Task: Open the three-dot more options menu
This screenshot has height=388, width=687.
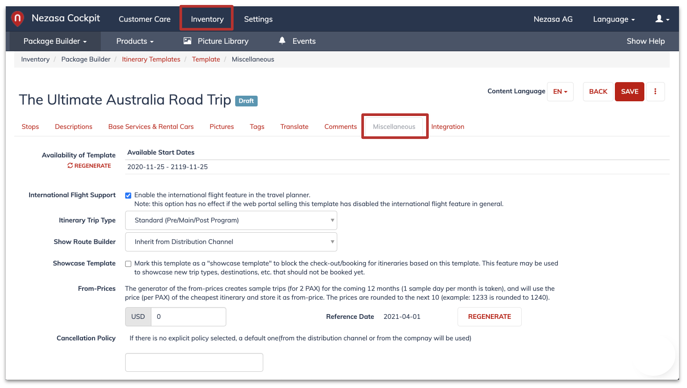Action: pyautogui.click(x=655, y=92)
